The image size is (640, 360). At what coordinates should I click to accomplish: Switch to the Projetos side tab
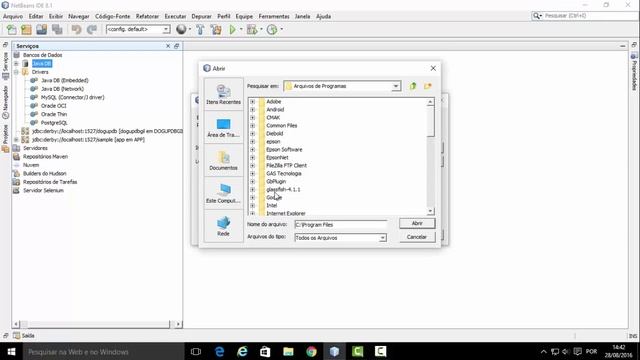click(x=5, y=139)
